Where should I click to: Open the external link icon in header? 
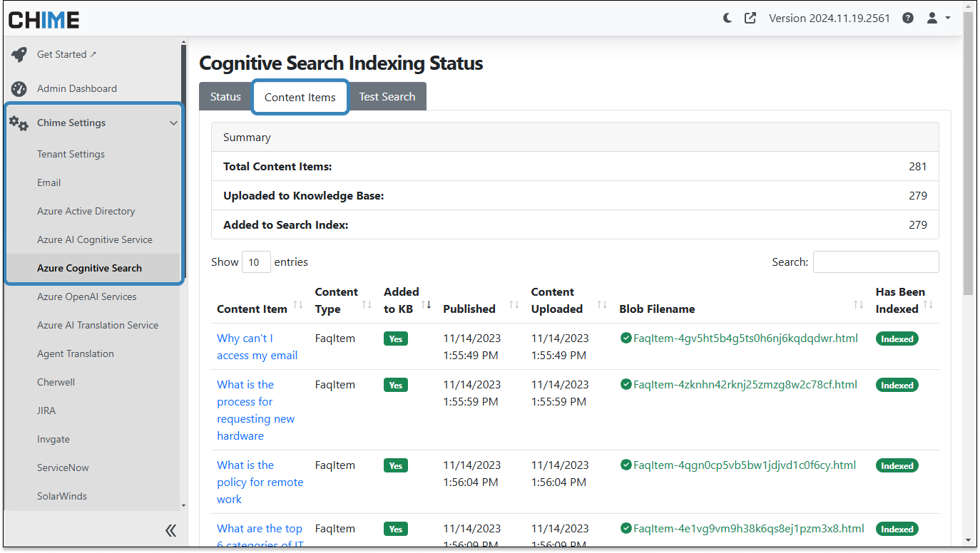(x=750, y=19)
